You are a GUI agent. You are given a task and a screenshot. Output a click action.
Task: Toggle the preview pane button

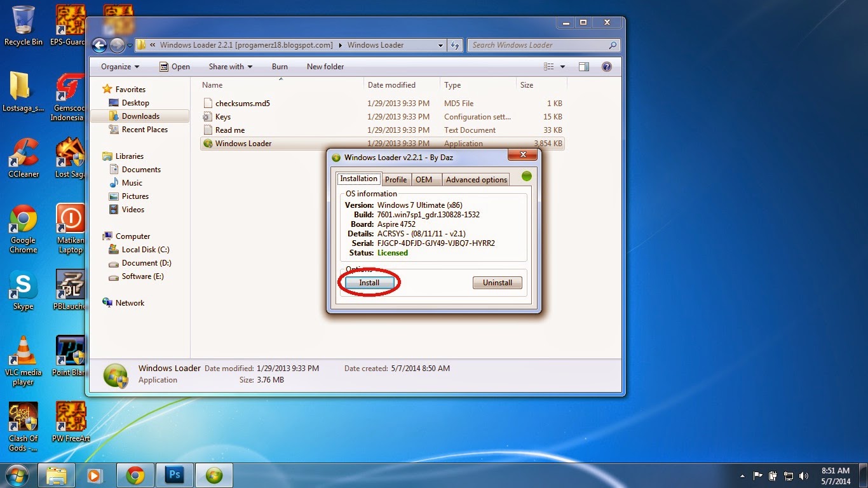click(584, 67)
